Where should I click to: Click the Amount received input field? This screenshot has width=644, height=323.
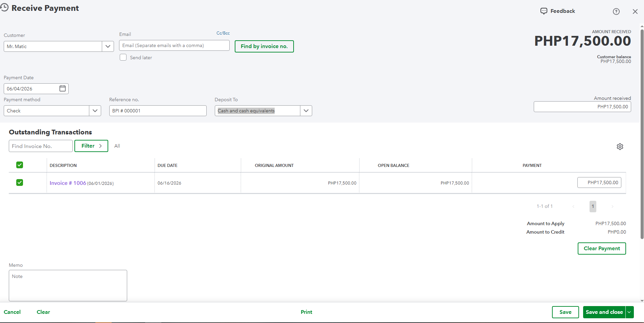click(x=582, y=107)
